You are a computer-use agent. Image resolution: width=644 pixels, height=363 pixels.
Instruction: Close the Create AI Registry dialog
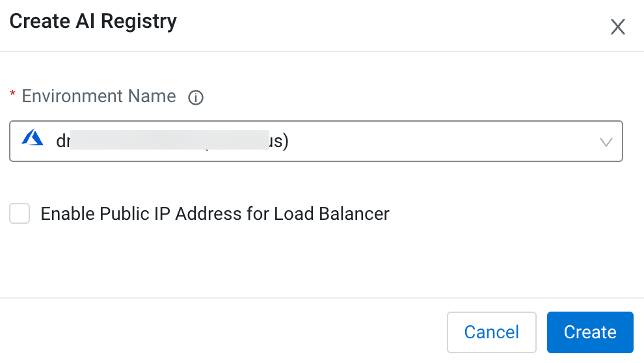tap(617, 27)
